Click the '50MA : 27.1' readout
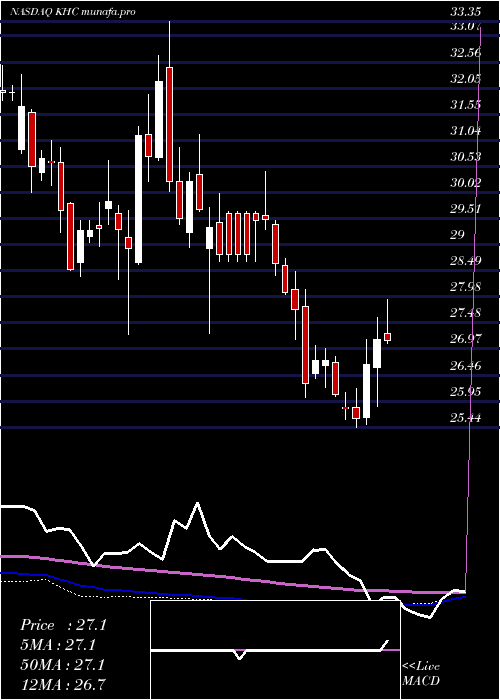The width and height of the screenshot is (500, 700). [63, 665]
